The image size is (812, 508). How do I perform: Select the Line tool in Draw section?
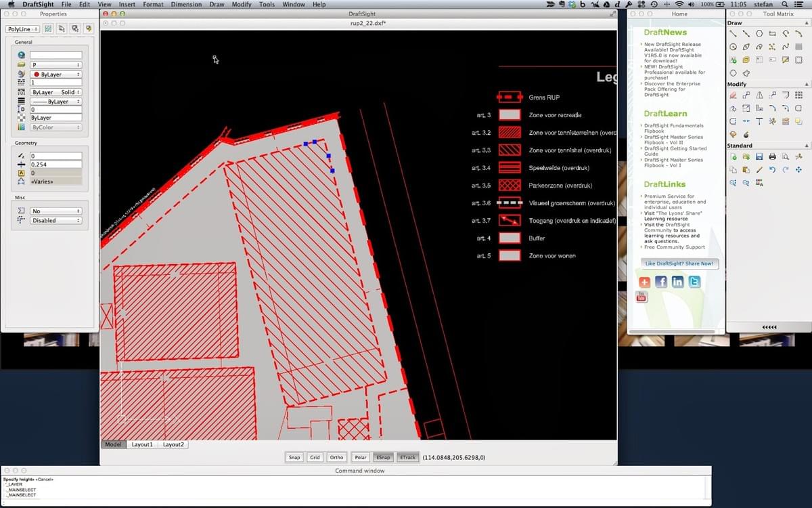[733, 33]
